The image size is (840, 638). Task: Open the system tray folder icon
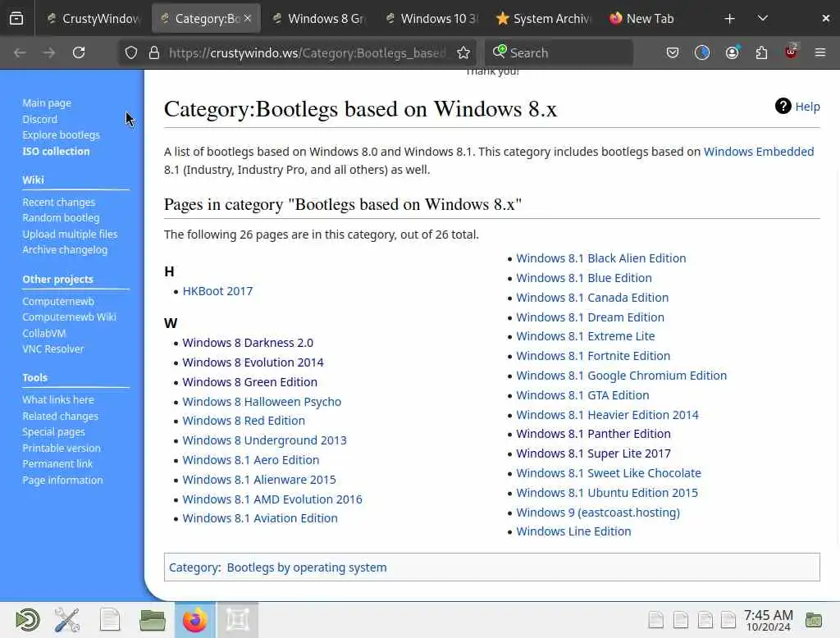[x=813, y=620]
